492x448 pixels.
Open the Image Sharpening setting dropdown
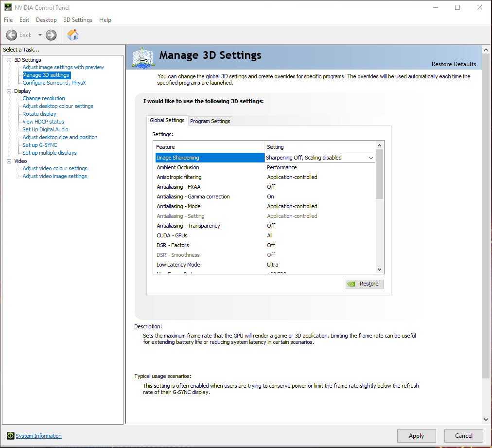(370, 158)
